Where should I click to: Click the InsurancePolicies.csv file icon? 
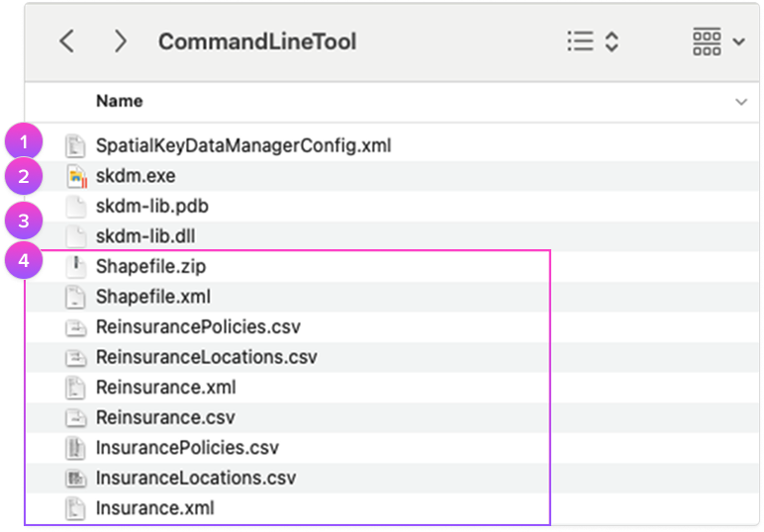tap(76, 448)
